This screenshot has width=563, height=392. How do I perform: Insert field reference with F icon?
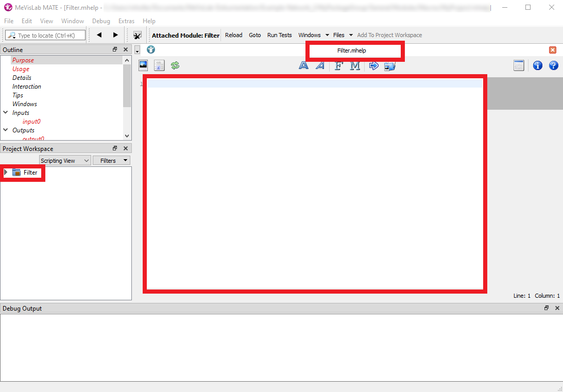pyautogui.click(x=338, y=65)
